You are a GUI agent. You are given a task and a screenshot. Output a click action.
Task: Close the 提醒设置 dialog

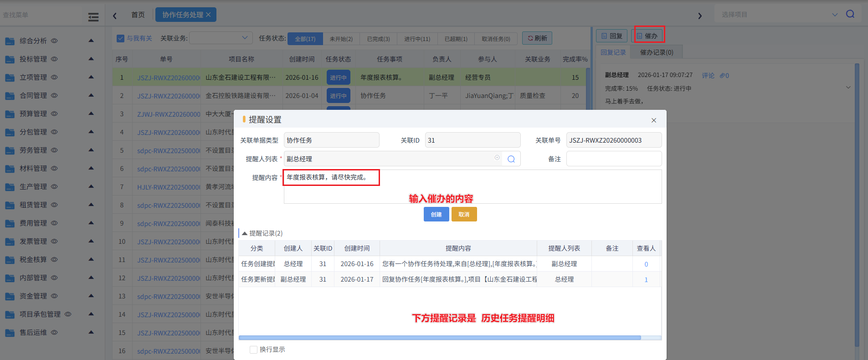(654, 120)
